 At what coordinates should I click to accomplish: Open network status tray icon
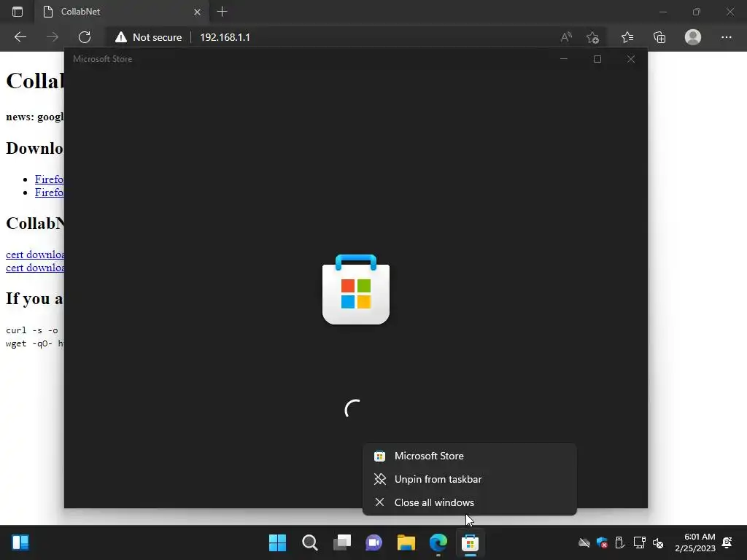coord(639,542)
